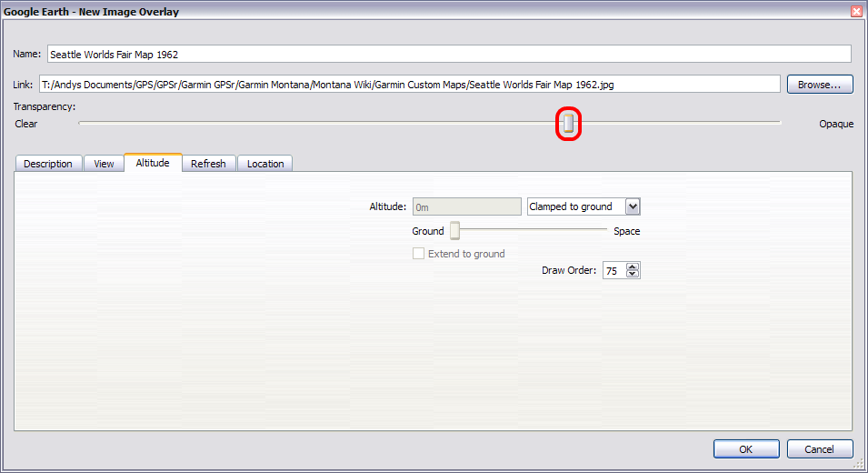Click the Ground to Space altitude slider handle
Screen dimensions: 868x473
tap(454, 230)
